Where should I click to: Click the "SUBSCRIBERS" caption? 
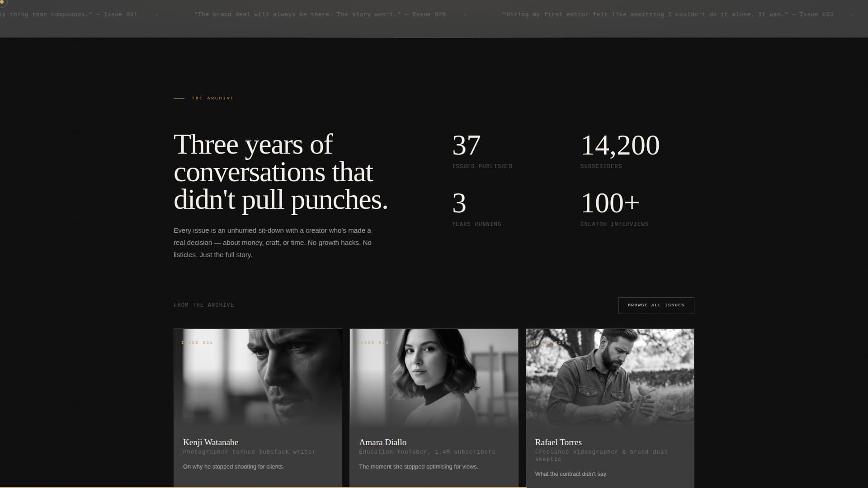coord(601,166)
